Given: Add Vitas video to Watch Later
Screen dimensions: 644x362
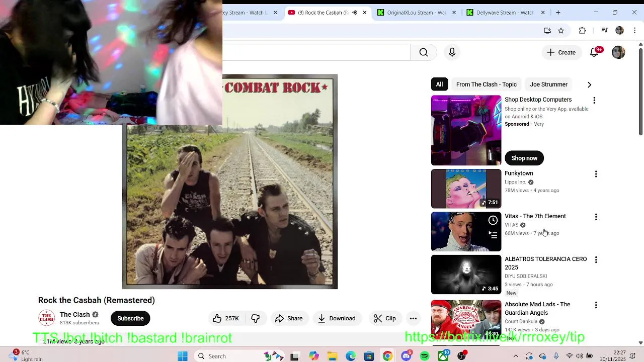Looking at the screenshot, I should (493, 220).
